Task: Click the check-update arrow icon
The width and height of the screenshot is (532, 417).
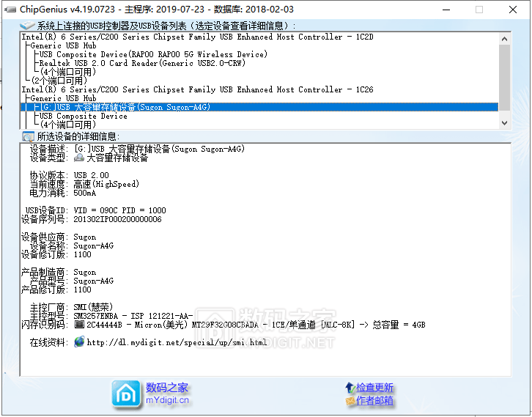Action: click(350, 387)
